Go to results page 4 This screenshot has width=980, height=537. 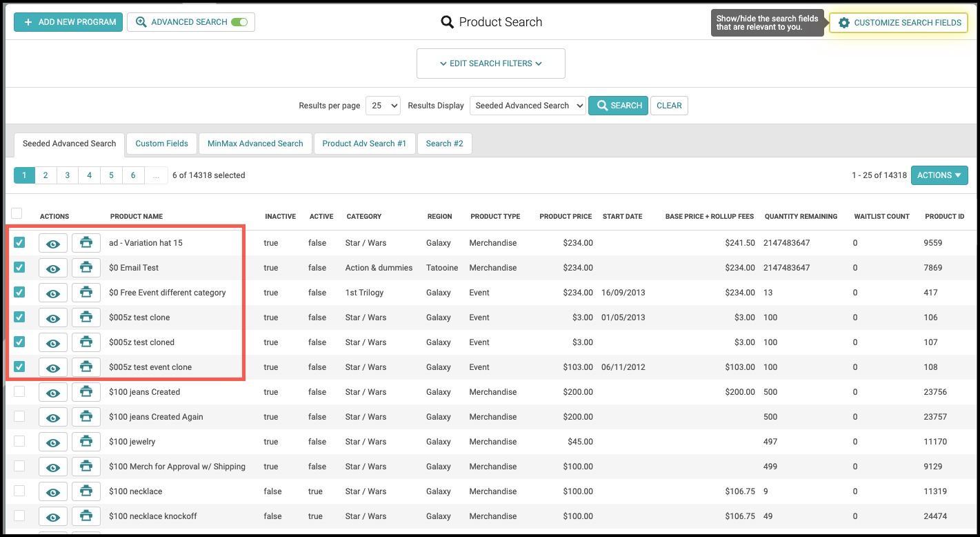[x=89, y=175]
